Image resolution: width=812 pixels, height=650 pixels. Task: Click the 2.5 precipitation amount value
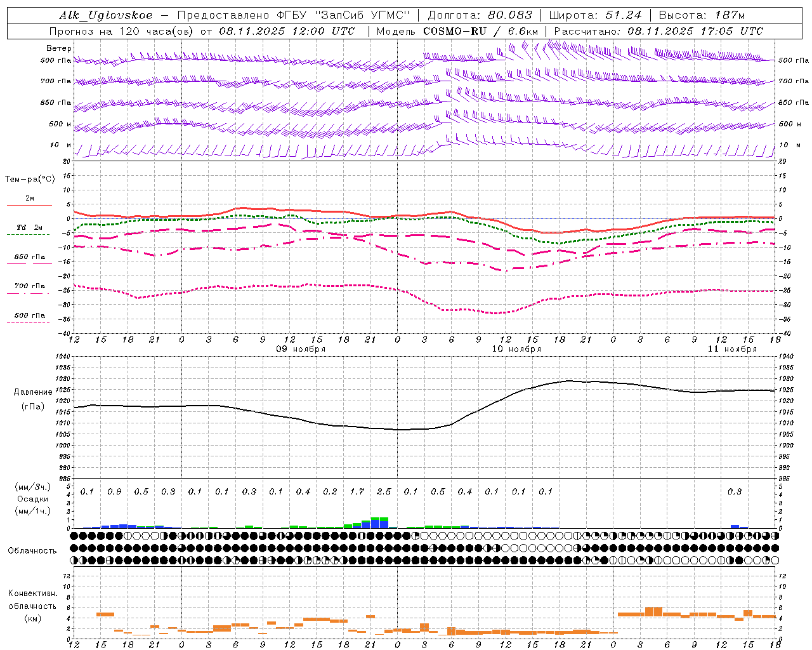click(x=384, y=492)
